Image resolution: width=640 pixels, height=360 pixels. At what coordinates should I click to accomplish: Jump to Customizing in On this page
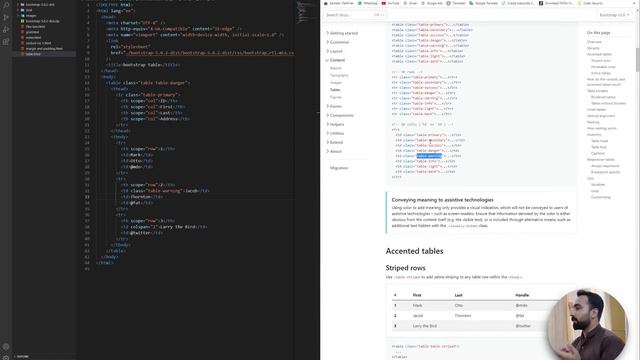point(600,197)
